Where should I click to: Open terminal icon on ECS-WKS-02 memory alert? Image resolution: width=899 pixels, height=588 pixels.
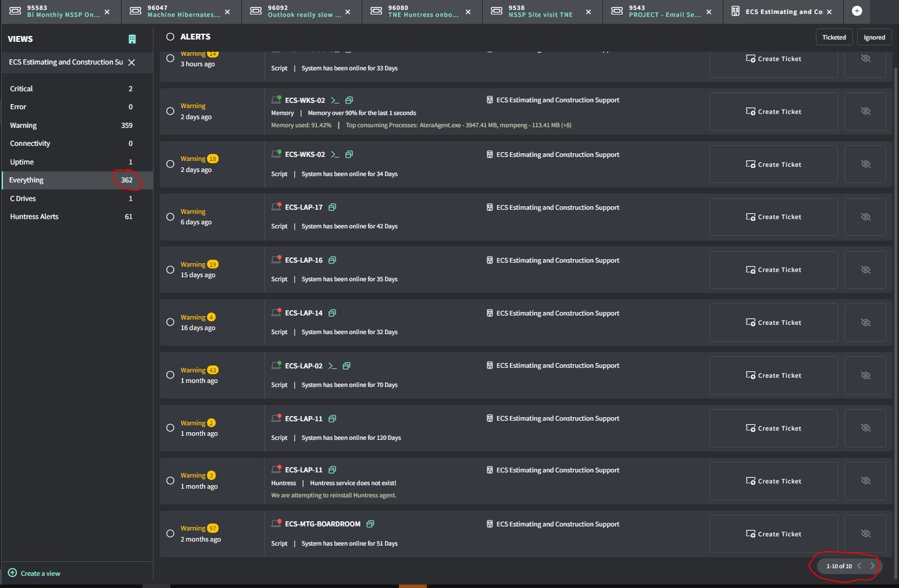(335, 101)
